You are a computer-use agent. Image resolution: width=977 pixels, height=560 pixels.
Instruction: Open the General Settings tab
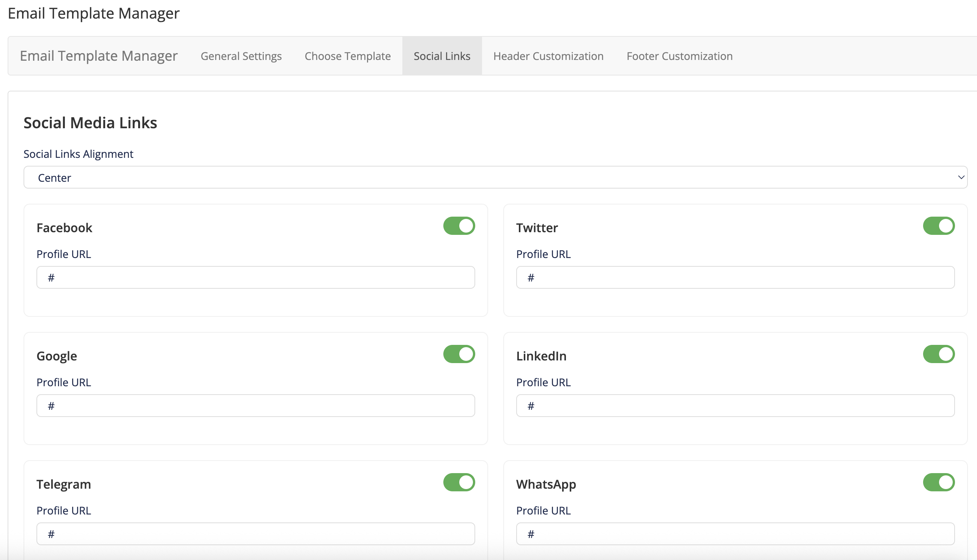click(241, 56)
